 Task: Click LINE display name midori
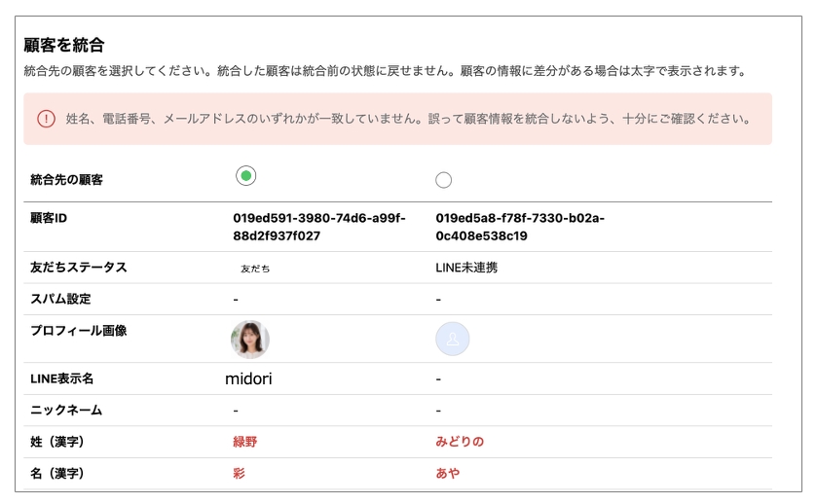[248, 378]
